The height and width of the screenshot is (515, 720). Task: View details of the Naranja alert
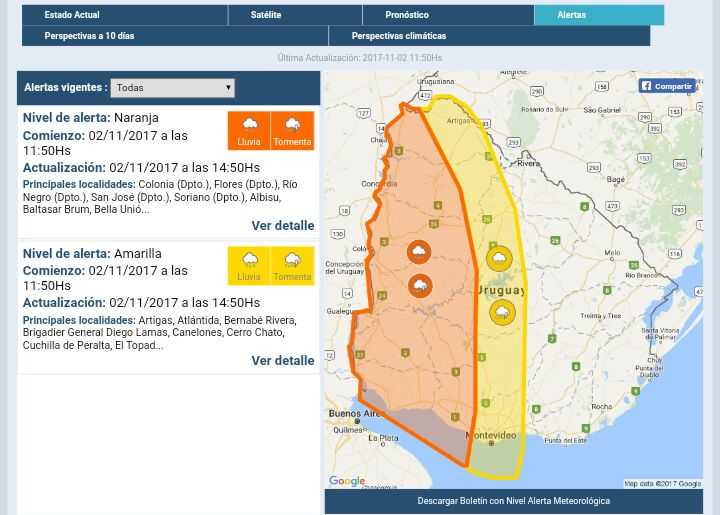tap(282, 225)
